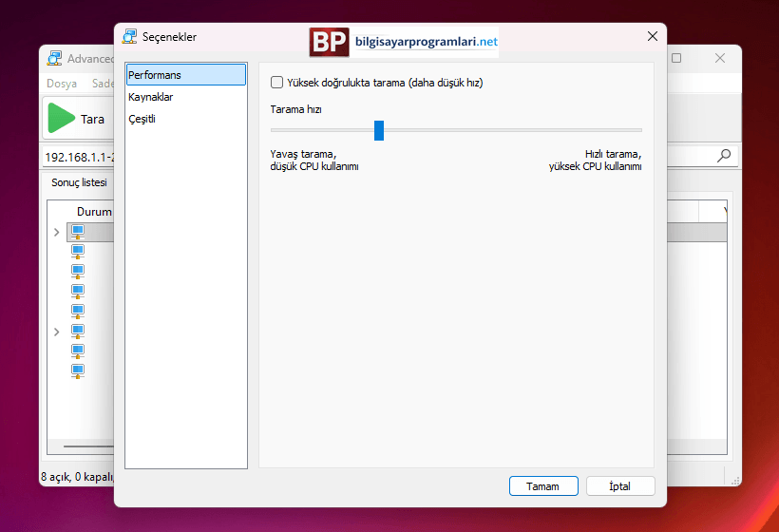779x532 pixels.
Task: Expand the sixth device row in results
Action: tap(57, 332)
